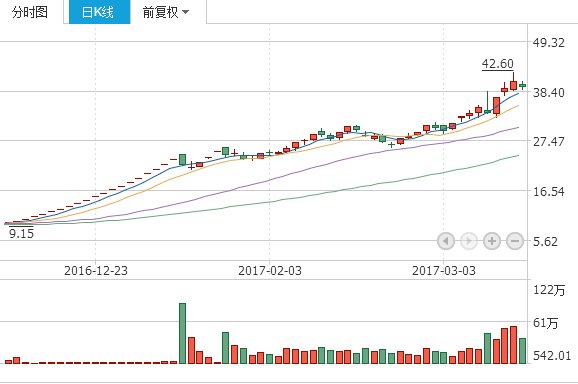
Task: Click the 27.47 price axis value
Action: click(549, 142)
